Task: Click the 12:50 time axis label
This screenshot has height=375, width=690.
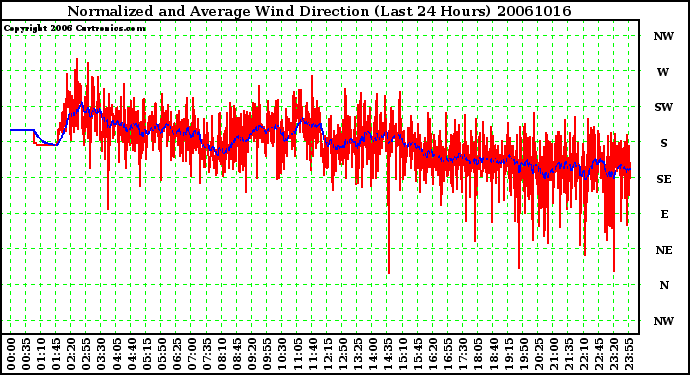Action: point(342,354)
